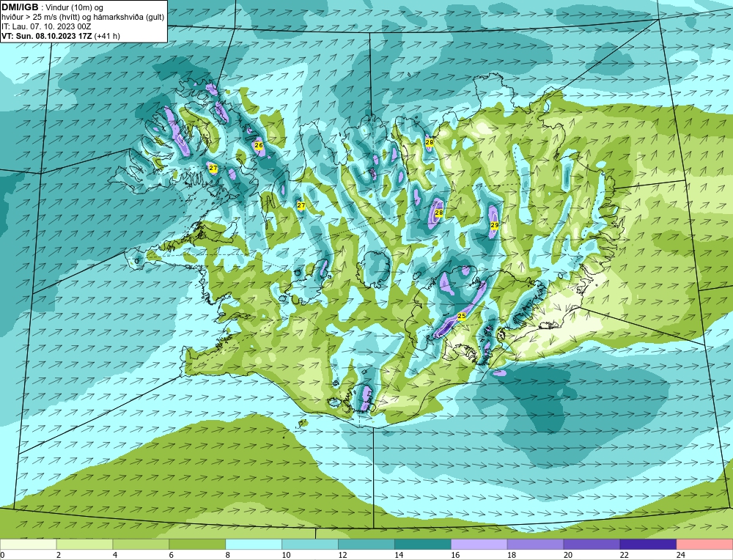Click the valid time 'VT: Sun. 08.10.2023 17Z'
The width and height of the screenshot is (733, 560).
coord(47,36)
